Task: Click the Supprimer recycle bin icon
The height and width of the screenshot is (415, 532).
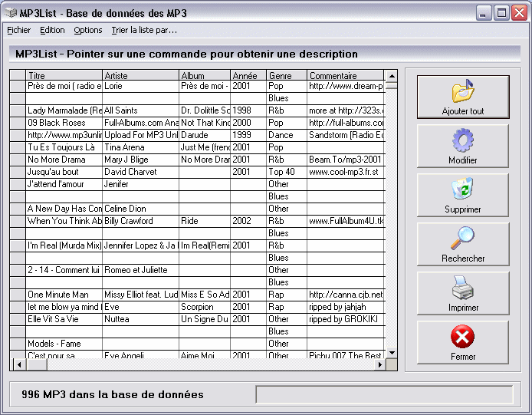Action: tap(463, 189)
